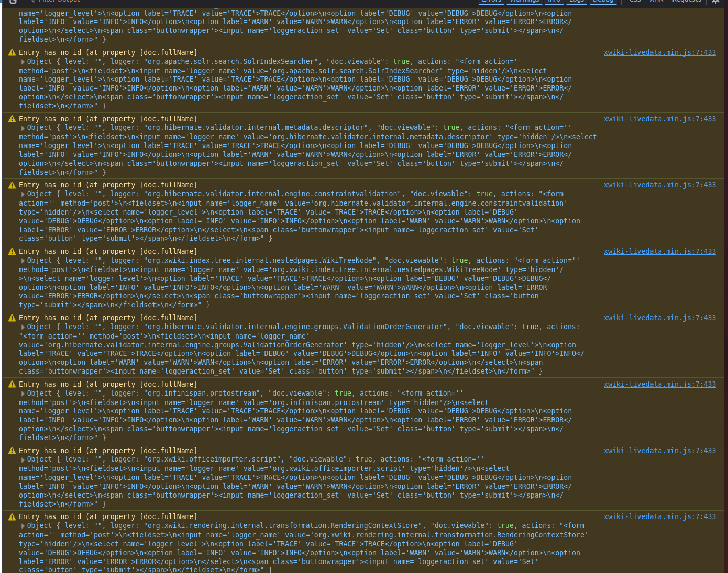The width and height of the screenshot is (728, 573).
Task: Expand the infinispan.protostream logged Object
Action: 23,394
